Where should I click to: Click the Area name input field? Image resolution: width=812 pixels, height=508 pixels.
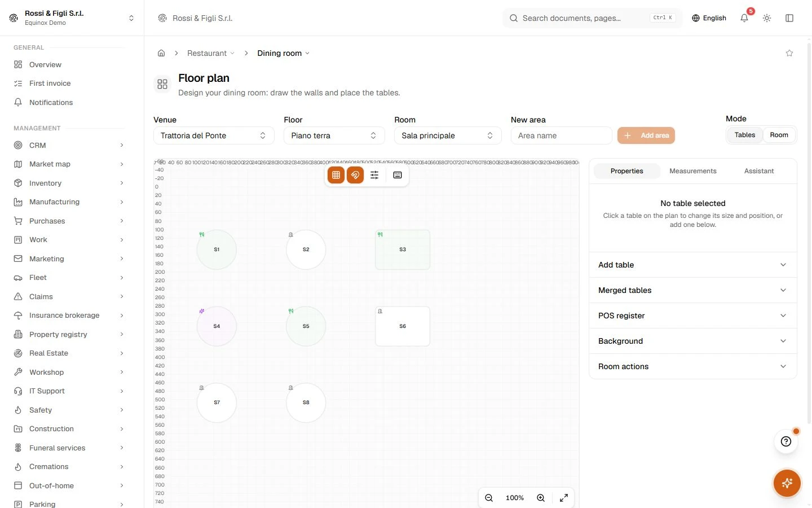561,135
